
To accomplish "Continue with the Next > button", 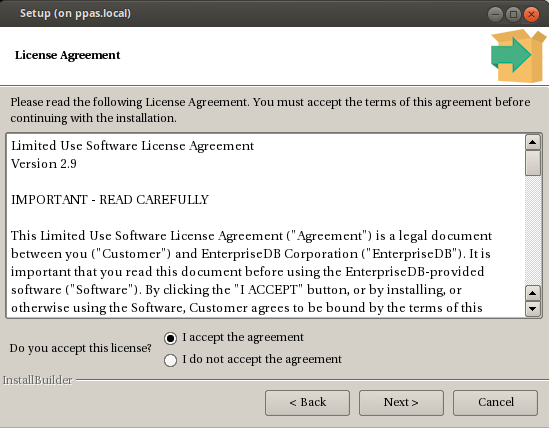I will [401, 403].
